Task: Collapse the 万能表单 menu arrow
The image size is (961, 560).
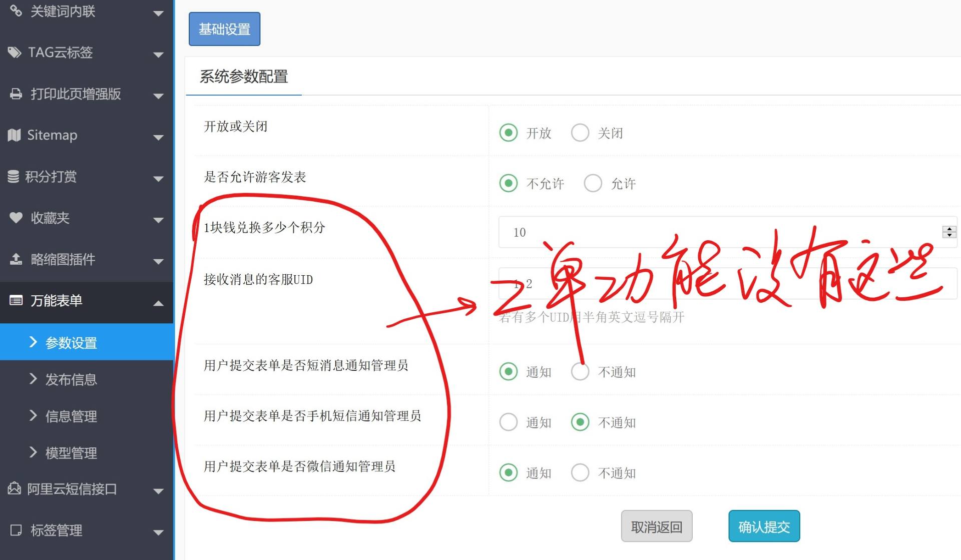Action: tap(158, 303)
